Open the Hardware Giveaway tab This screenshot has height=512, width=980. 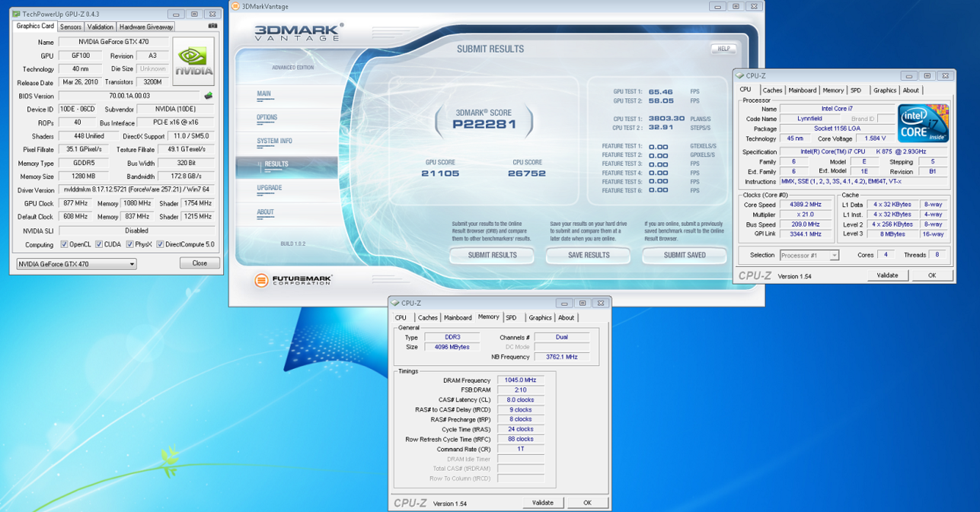tap(146, 27)
